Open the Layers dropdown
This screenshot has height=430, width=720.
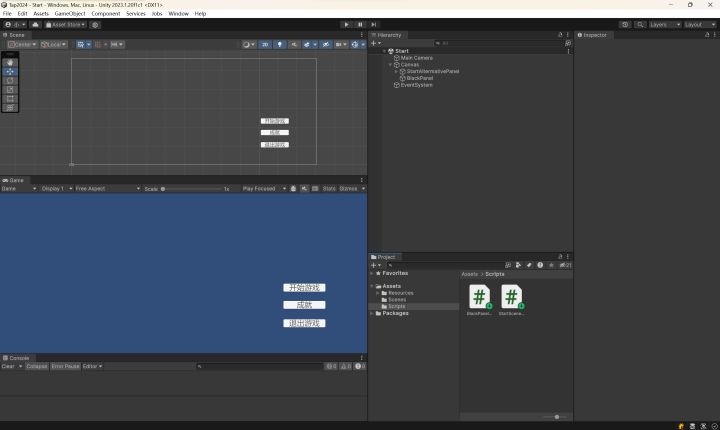pos(664,24)
